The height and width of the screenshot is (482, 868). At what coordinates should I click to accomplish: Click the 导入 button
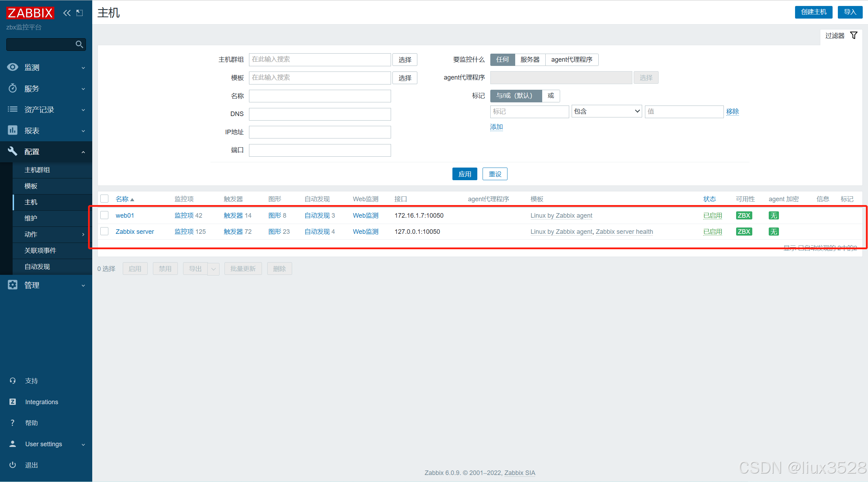(850, 12)
